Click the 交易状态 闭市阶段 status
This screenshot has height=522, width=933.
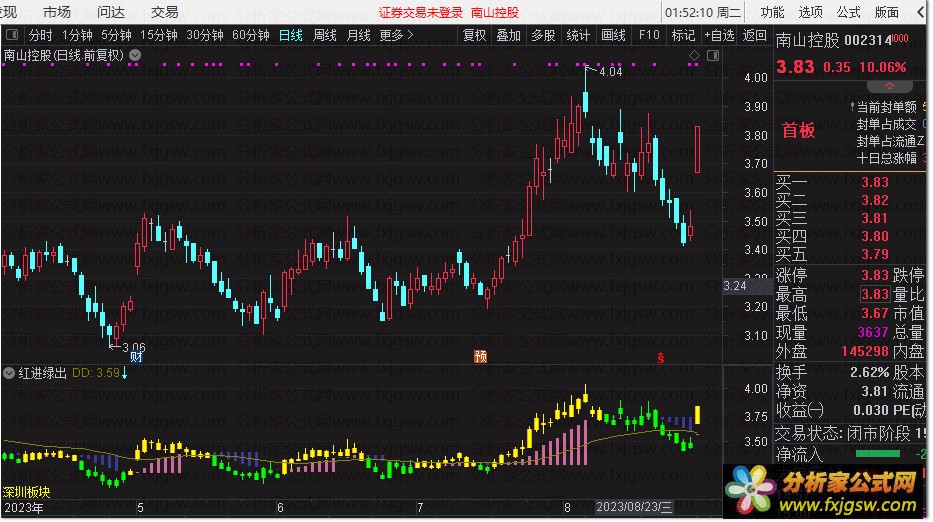click(844, 433)
